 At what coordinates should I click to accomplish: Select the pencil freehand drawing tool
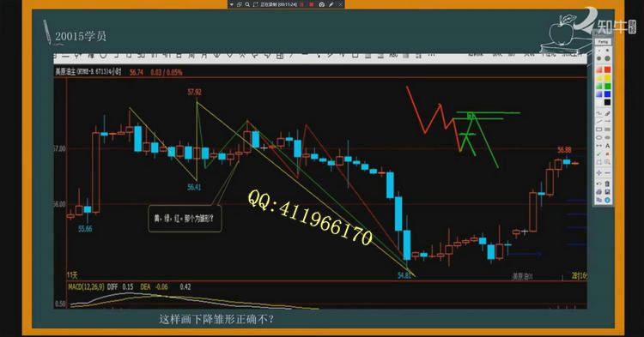(607, 113)
